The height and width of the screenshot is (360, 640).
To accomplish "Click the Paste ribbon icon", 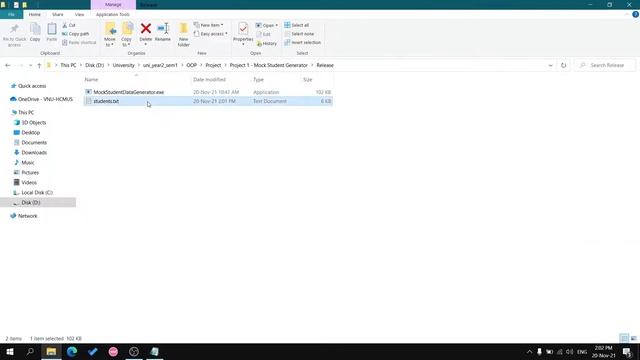I will pos(52,32).
